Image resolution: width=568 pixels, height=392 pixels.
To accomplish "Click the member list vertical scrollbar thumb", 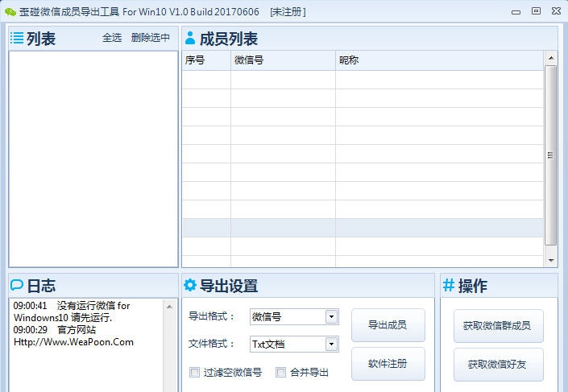I will (551, 155).
